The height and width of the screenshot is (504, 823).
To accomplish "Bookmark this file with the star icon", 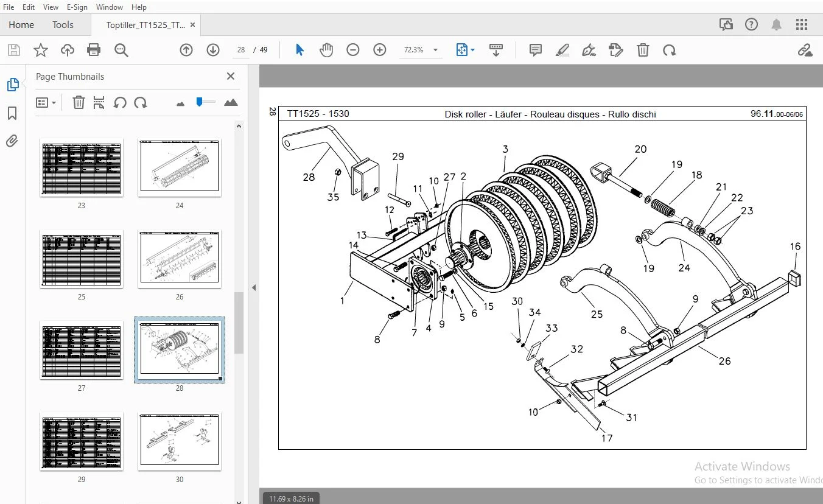I will pos(40,50).
